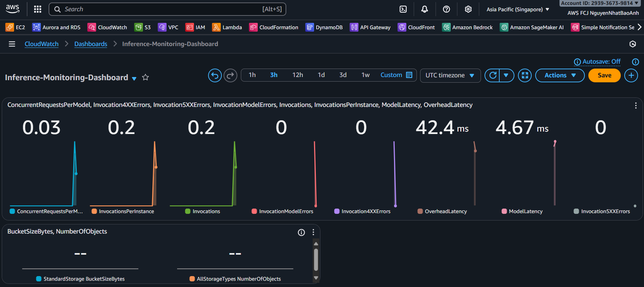The image size is (644, 287).
Task: Open the help question mark menu
Action: click(x=446, y=9)
